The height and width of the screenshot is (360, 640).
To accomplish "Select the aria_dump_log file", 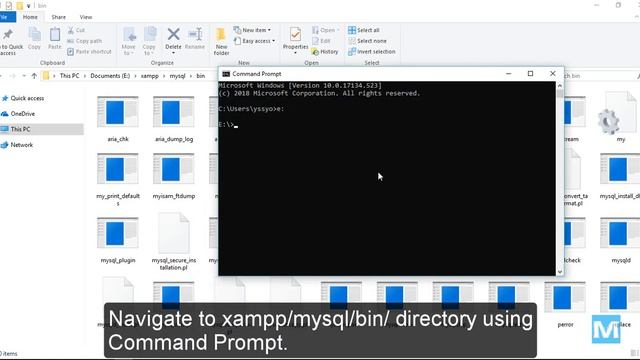I will click(174, 119).
